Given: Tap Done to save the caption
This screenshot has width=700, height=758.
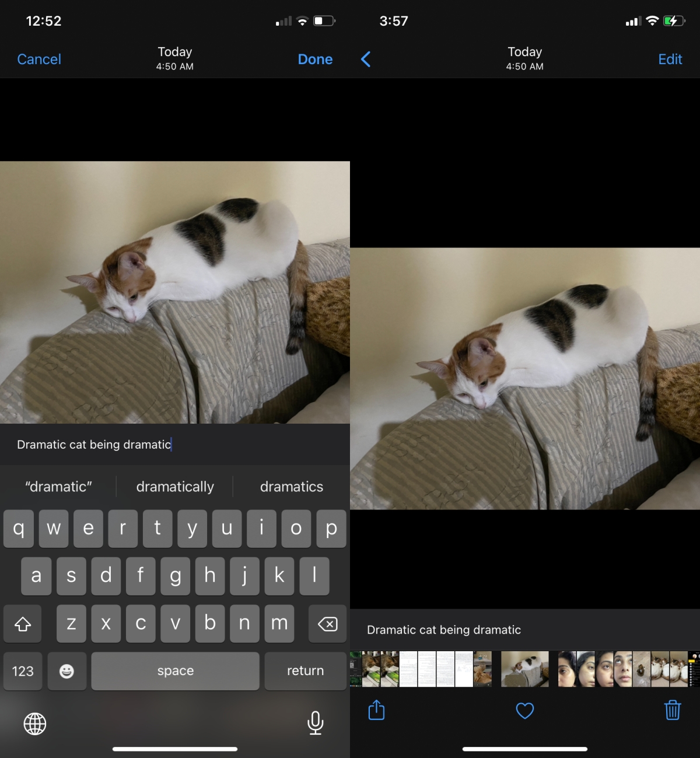Looking at the screenshot, I should pos(315,59).
